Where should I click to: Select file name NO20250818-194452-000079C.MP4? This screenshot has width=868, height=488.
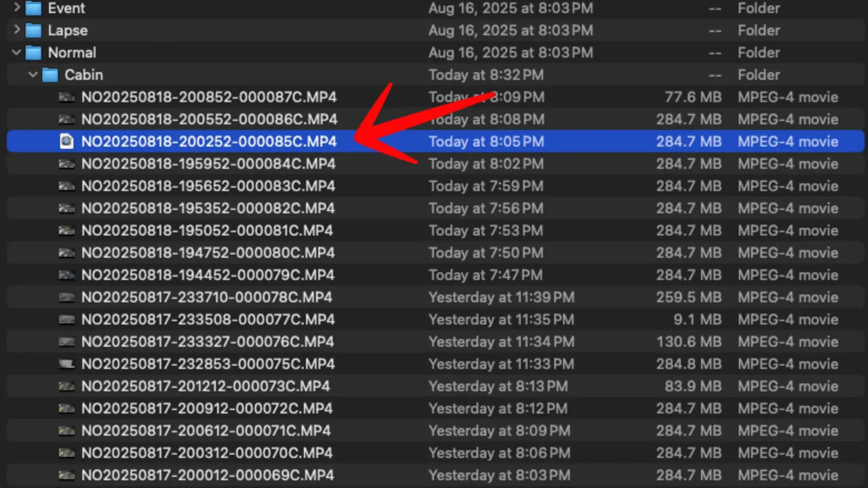click(x=208, y=275)
